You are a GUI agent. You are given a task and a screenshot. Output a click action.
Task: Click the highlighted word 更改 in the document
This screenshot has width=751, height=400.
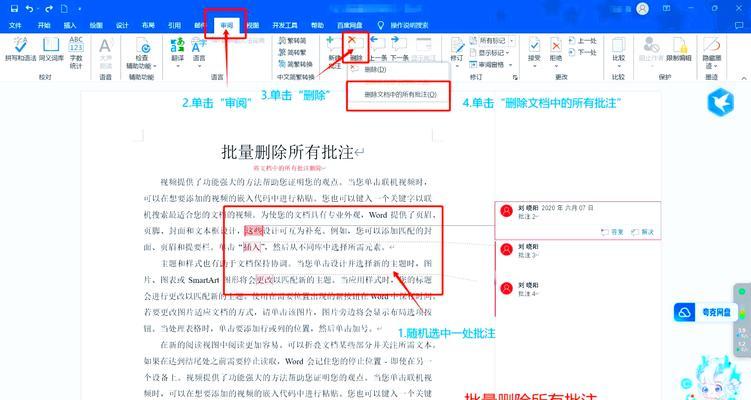tap(265, 279)
